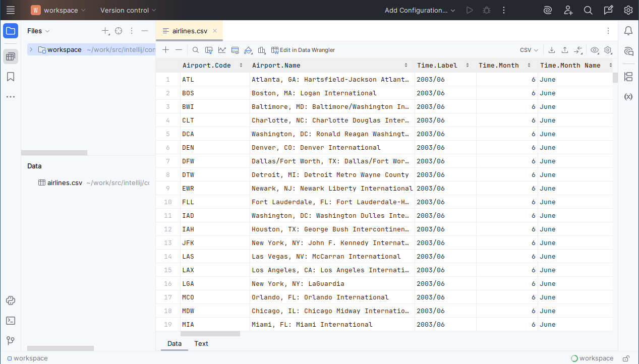Toggle the data view sidebar button
Screen dimensions: 639x364
pyautogui.click(x=11, y=56)
